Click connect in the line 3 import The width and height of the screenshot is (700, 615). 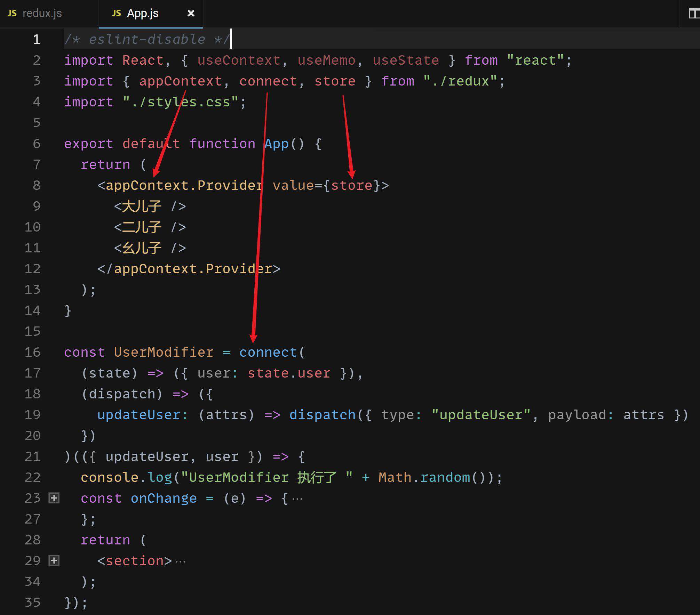[268, 81]
